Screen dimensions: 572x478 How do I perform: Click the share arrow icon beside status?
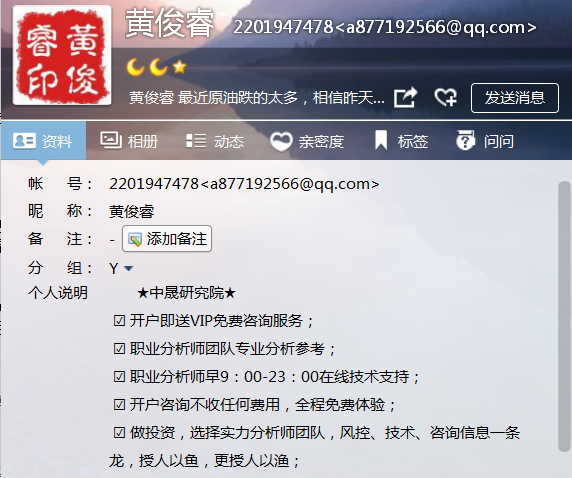pos(405,97)
